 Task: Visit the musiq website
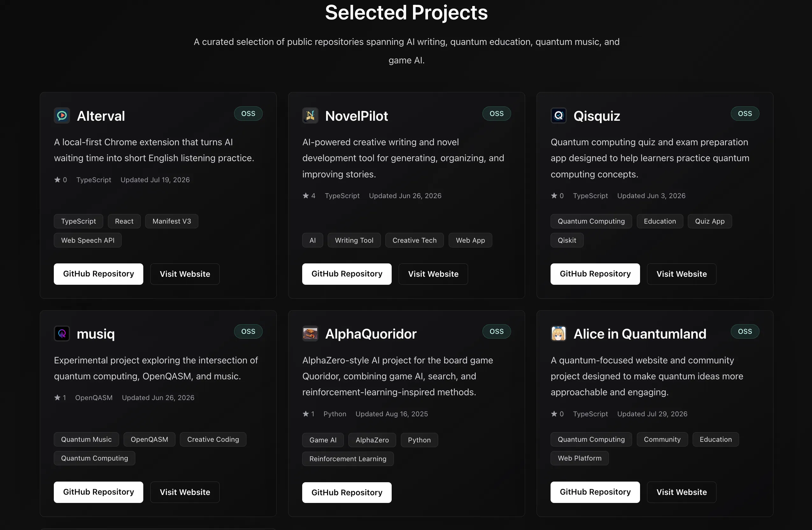pyautogui.click(x=185, y=492)
